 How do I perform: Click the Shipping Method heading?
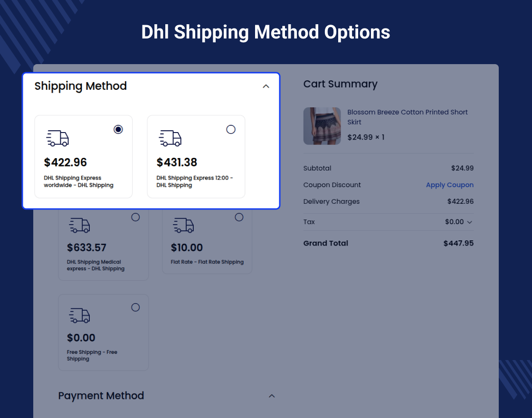click(81, 86)
